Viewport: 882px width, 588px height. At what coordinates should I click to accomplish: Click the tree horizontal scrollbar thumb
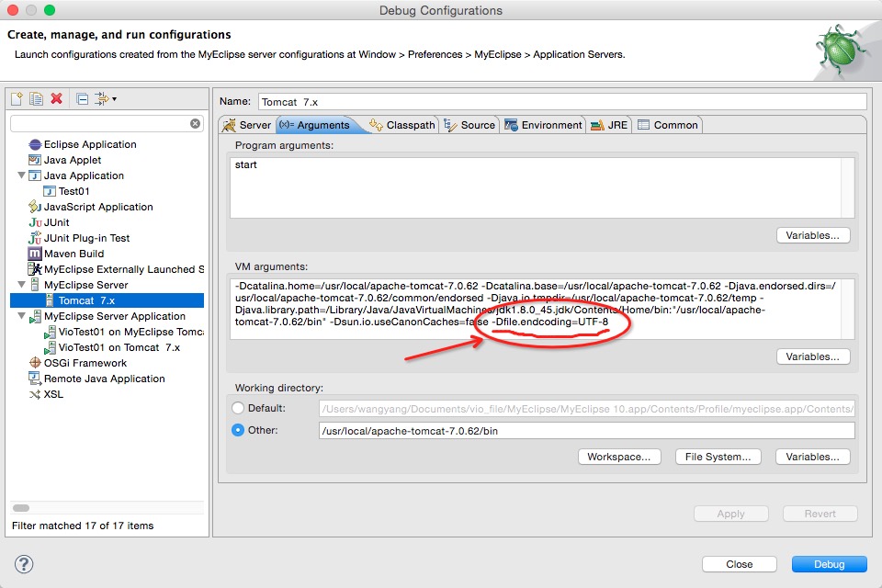point(21,508)
